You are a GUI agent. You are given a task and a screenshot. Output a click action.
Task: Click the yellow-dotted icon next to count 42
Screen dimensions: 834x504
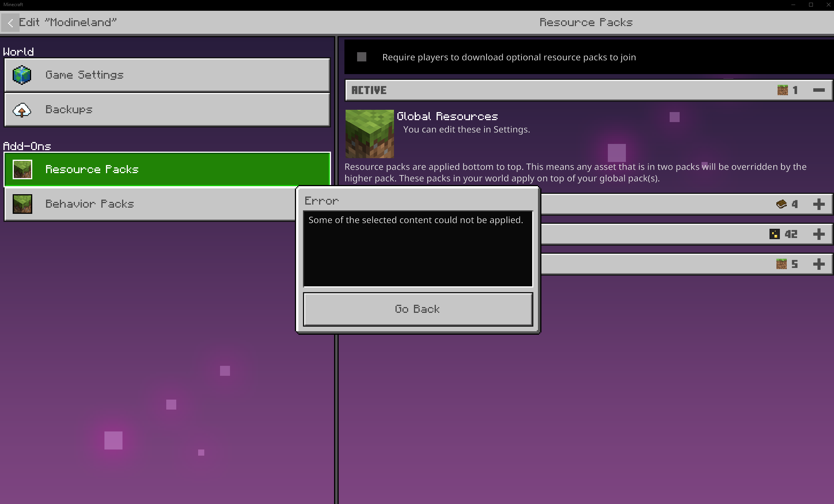click(x=774, y=234)
